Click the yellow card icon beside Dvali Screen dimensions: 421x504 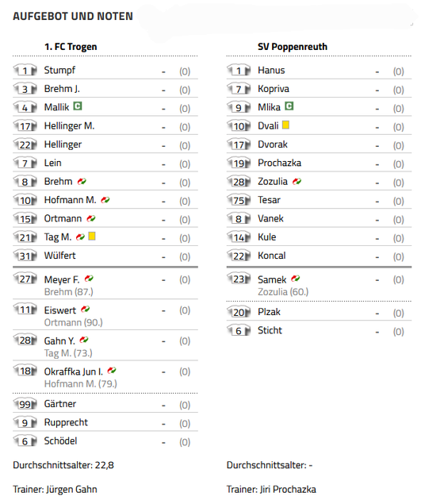click(x=285, y=125)
